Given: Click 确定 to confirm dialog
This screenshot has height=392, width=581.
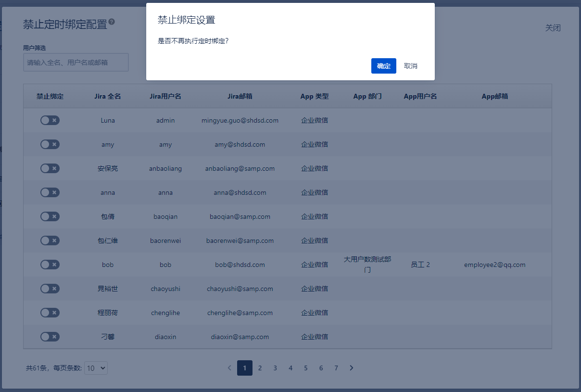Looking at the screenshot, I should (x=384, y=66).
